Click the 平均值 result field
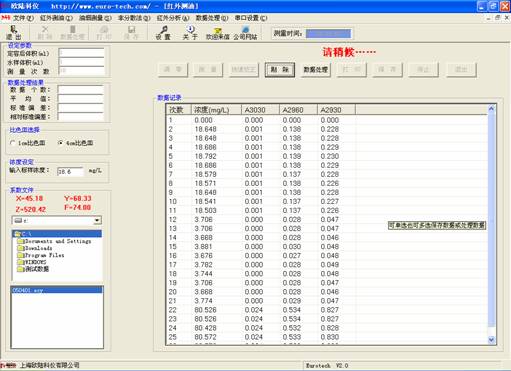The image size is (511, 371). (80, 99)
